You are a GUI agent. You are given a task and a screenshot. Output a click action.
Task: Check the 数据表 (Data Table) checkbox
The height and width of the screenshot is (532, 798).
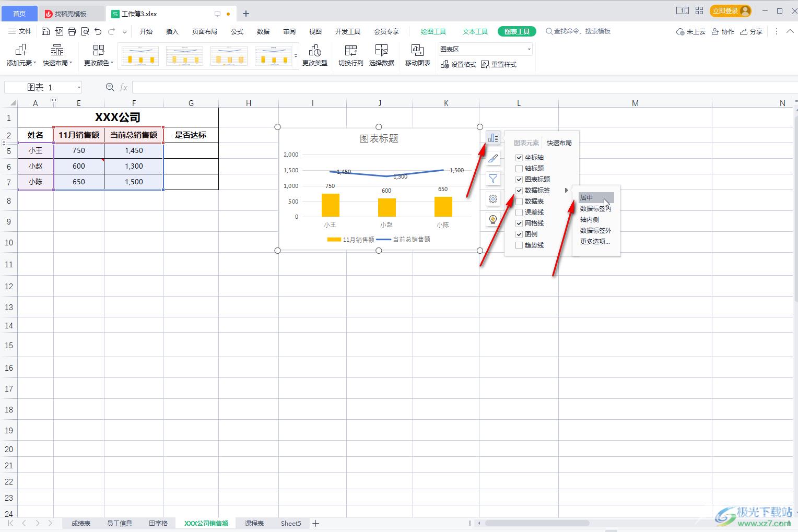tap(519, 201)
